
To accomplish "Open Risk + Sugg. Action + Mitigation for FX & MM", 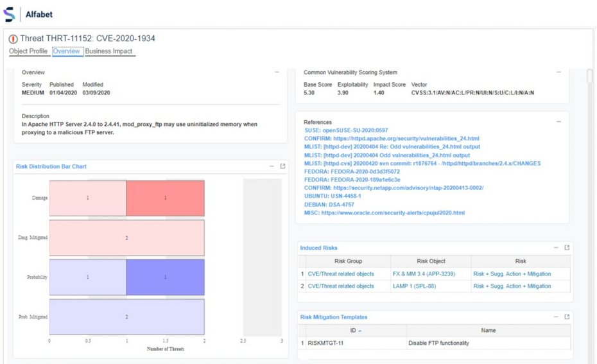I will point(512,273).
